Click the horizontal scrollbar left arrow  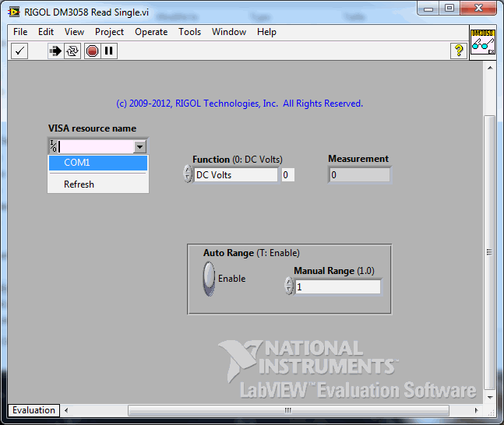[66, 410]
